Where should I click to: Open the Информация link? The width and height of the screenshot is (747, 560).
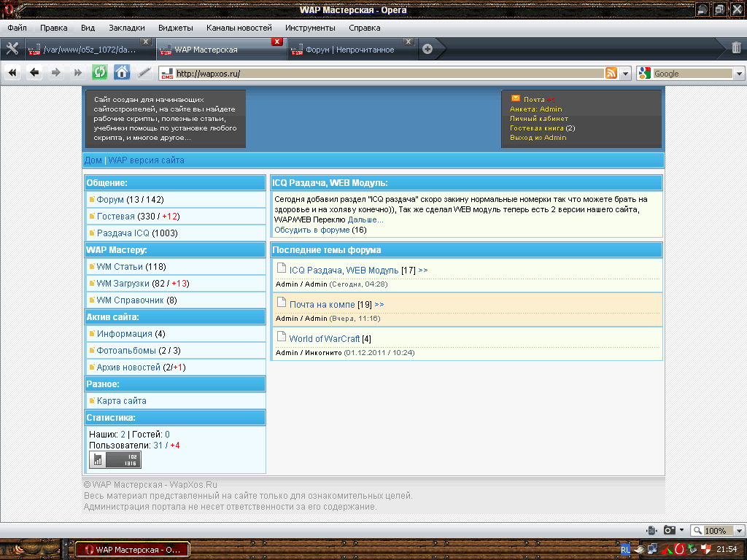[124, 334]
